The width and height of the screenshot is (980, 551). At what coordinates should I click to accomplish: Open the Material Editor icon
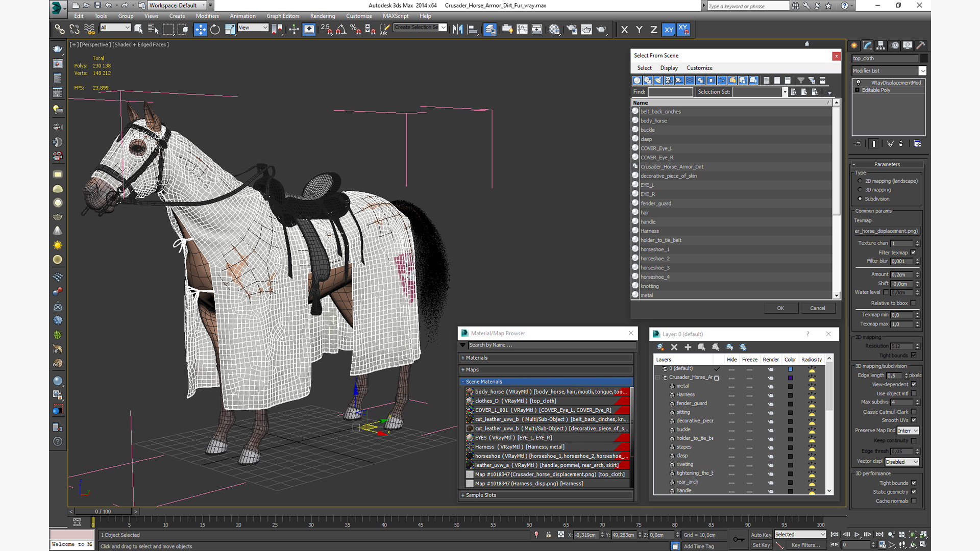[554, 30]
